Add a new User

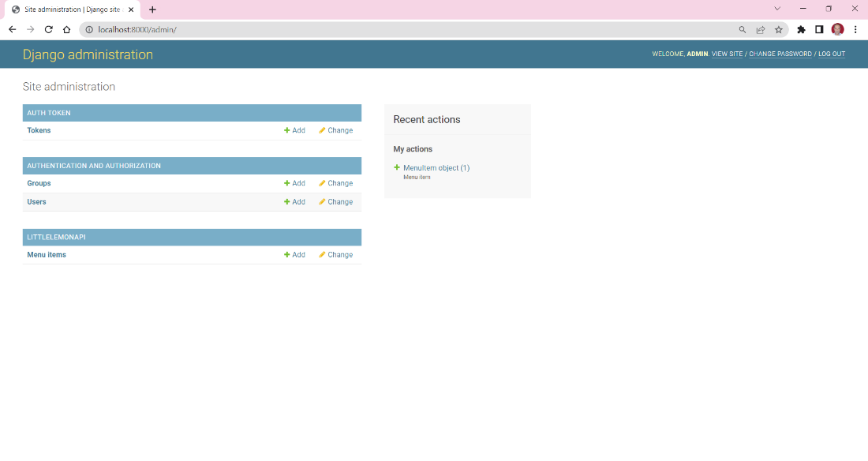pos(294,202)
